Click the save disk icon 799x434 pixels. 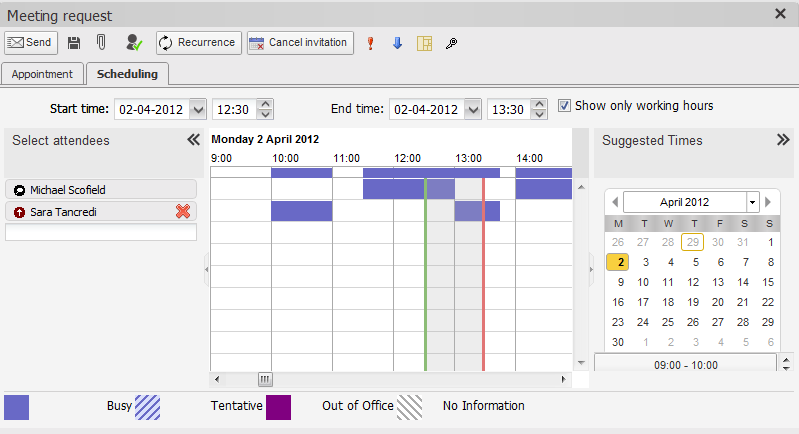pos(74,43)
